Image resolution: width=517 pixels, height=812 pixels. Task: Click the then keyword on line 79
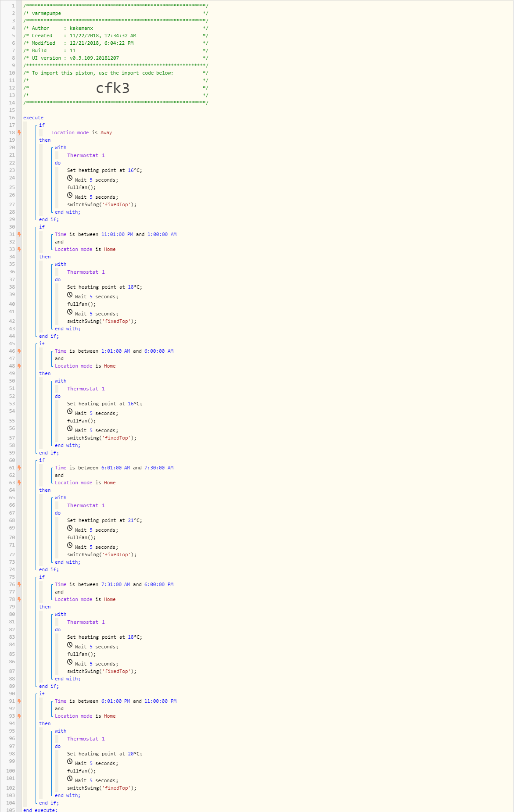[x=45, y=607]
